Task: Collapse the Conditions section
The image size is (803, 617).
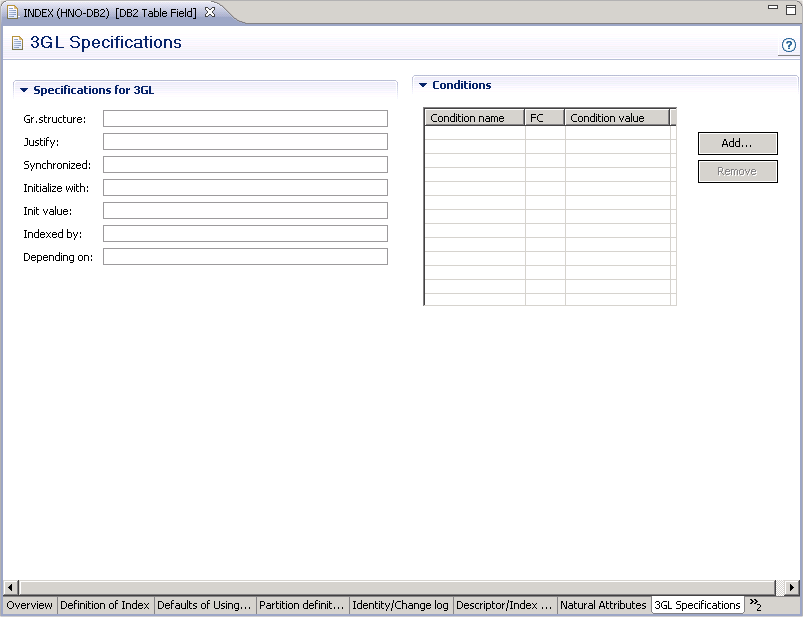Action: [x=423, y=85]
